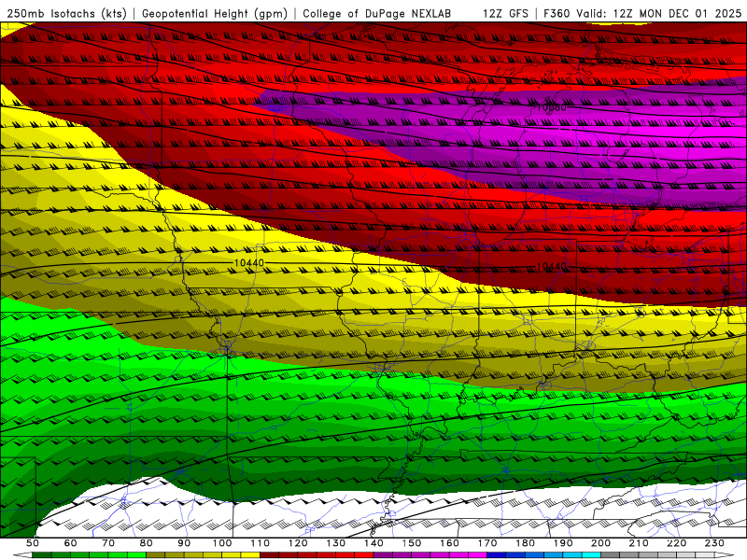Viewport: 747px width, 560px height.
Task: Click the brightest yellow swatch left of 110 on the scale
Action: point(250,555)
